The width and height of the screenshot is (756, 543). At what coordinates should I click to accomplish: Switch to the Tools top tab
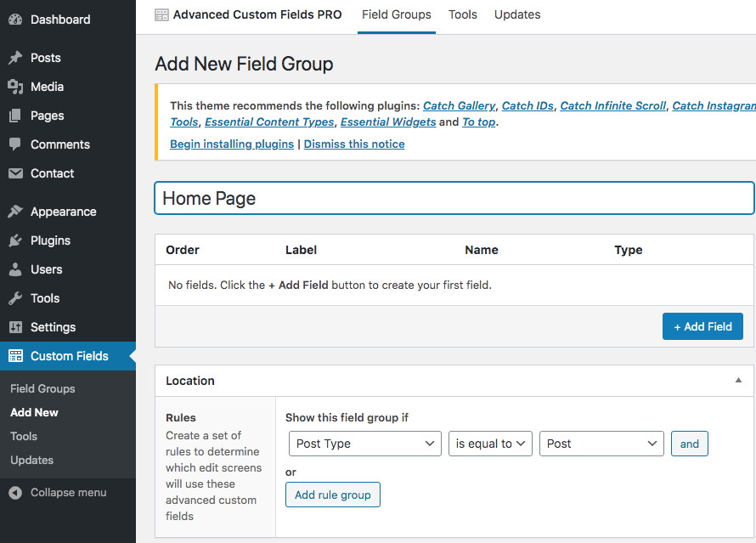click(x=462, y=15)
